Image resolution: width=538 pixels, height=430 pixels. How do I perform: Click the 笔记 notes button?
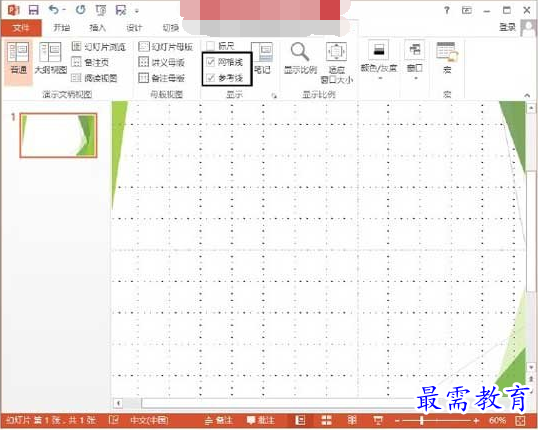pyautogui.click(x=262, y=58)
